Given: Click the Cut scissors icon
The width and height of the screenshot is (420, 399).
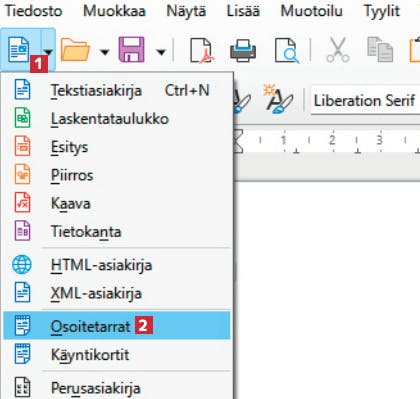Looking at the screenshot, I should tap(338, 50).
